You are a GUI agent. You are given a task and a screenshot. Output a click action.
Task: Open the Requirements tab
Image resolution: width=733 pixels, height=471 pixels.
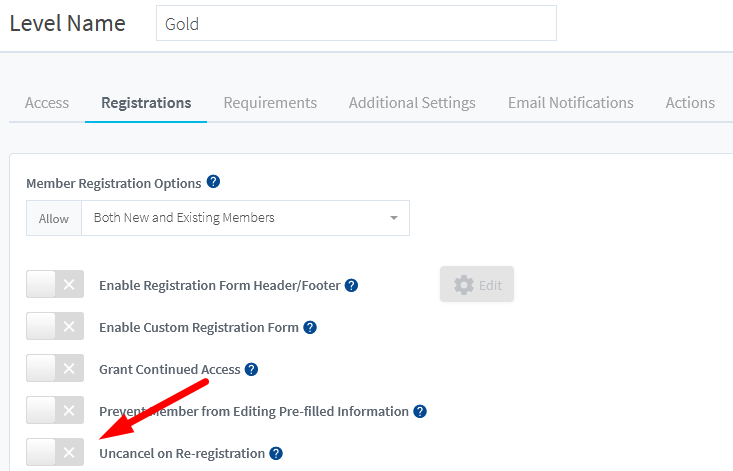click(270, 103)
